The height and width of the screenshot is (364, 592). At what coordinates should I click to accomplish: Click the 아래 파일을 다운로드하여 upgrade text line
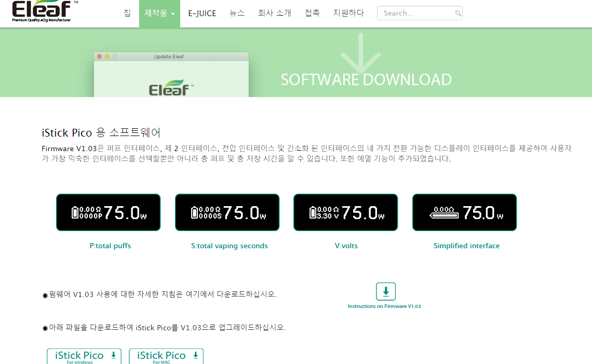[167, 327]
